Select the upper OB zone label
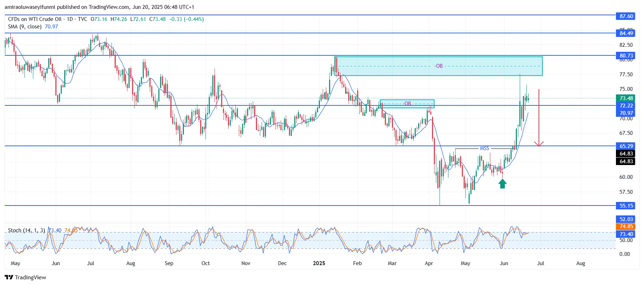This screenshot has height=285, width=644. click(439, 66)
